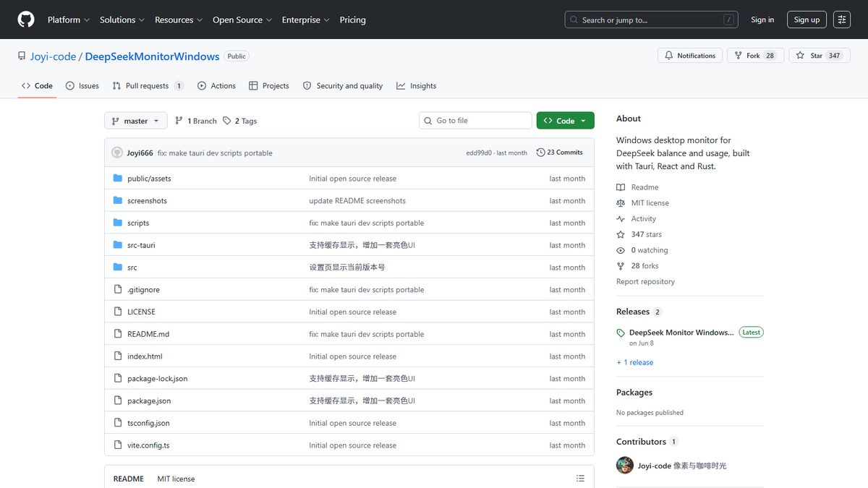Go to the Pricing page
This screenshot has height=488, width=868.
(353, 20)
